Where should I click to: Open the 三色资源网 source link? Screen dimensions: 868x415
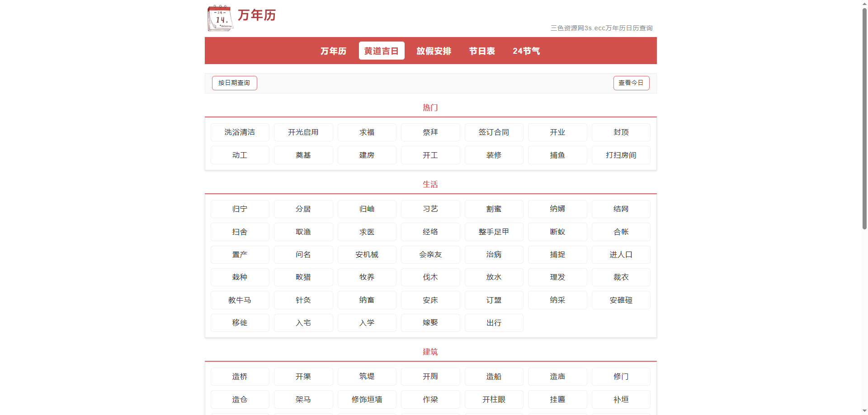(x=601, y=28)
